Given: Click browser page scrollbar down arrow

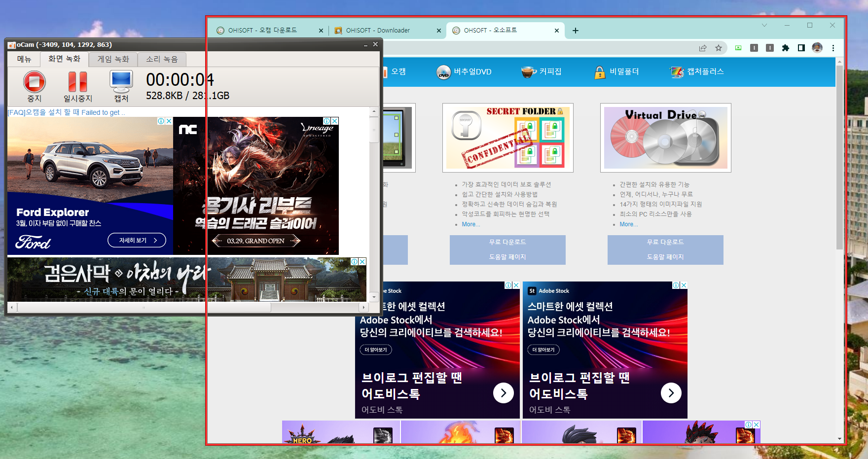Looking at the screenshot, I should pyautogui.click(x=839, y=439).
